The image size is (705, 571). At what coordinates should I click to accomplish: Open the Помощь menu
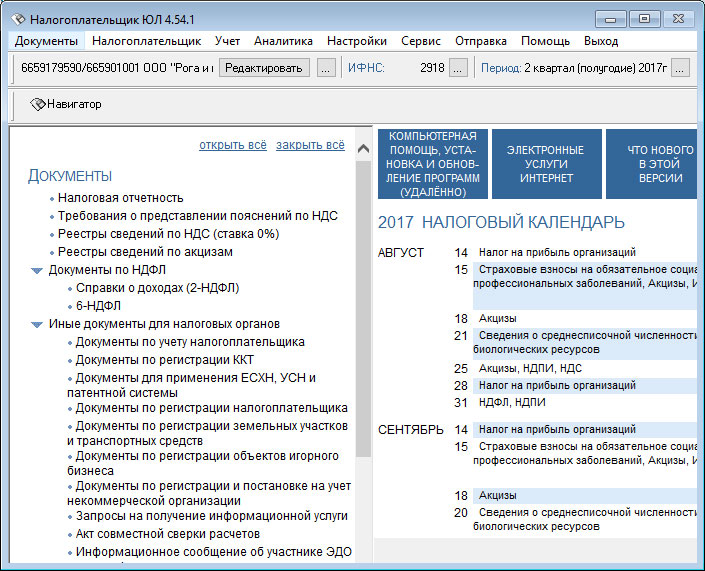pyautogui.click(x=545, y=41)
